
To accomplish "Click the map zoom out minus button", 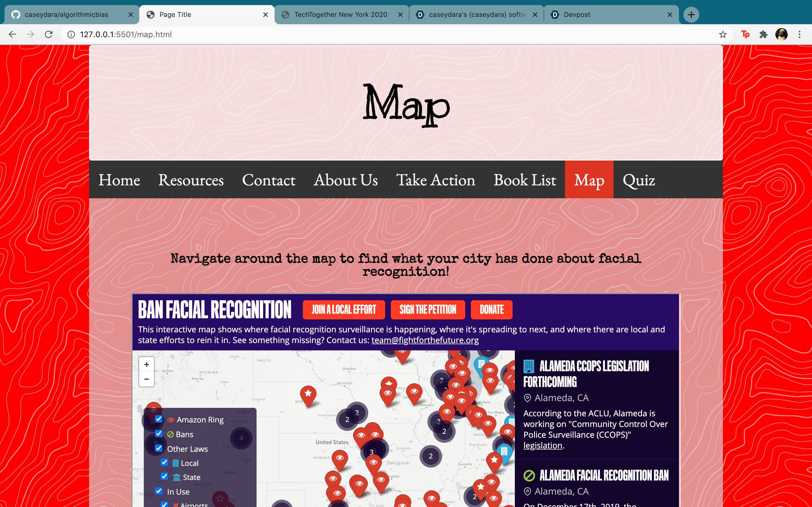I will point(147,379).
